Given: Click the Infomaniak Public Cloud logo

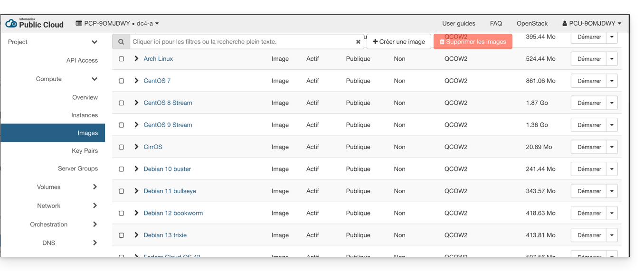Looking at the screenshot, I should pyautogui.click(x=34, y=23).
